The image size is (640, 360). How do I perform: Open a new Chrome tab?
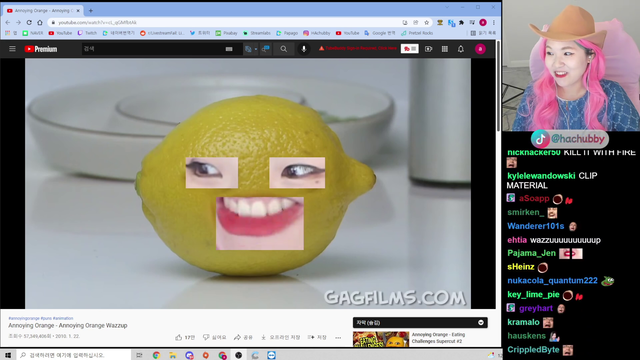coord(91,11)
